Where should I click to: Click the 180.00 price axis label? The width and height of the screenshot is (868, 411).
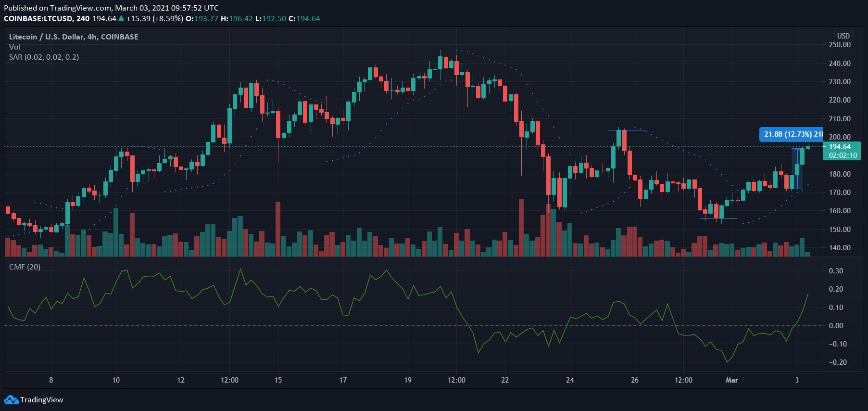pos(840,174)
